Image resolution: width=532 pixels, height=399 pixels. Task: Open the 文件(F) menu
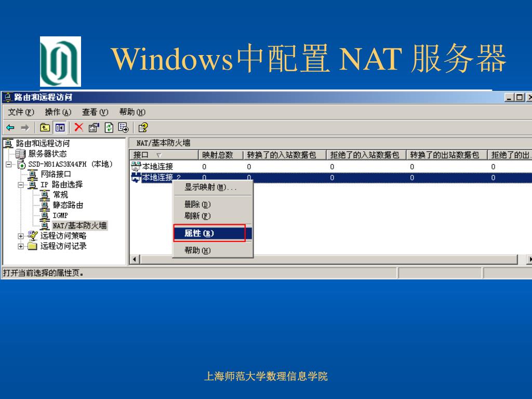point(21,112)
